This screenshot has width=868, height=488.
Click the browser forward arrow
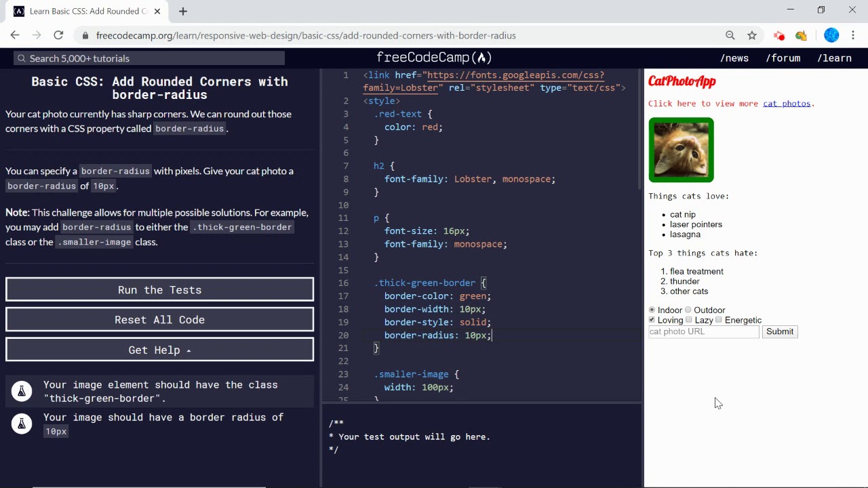coord(37,35)
